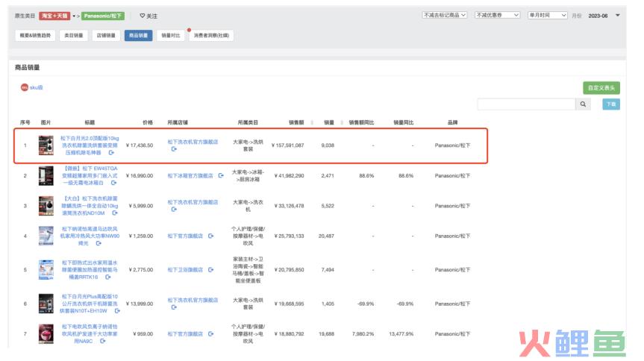Click sales volume value 20,487
Image resolution: width=644 pixels, height=361 pixels.
tap(326, 236)
